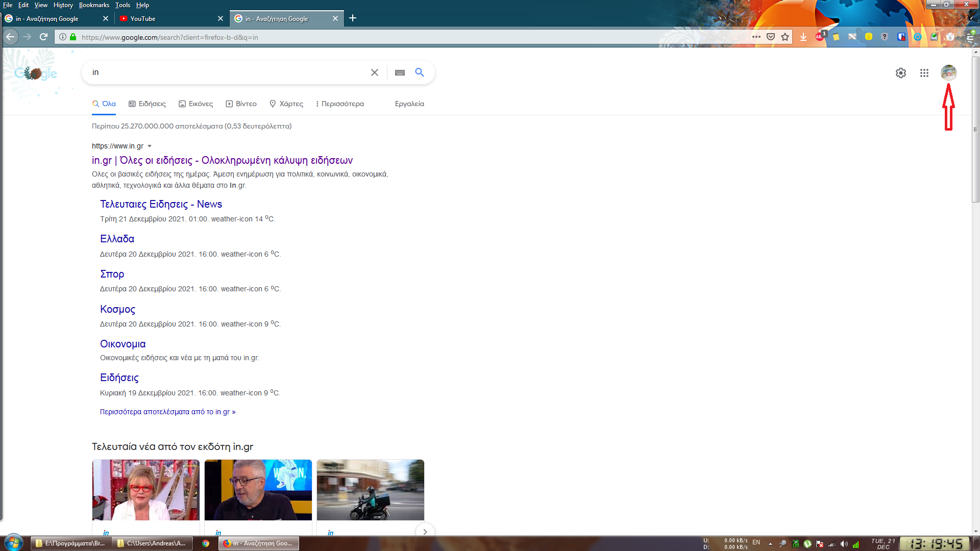Expand the in.gr URL dropdown arrow
The height and width of the screenshot is (551, 980).
pyautogui.click(x=150, y=146)
